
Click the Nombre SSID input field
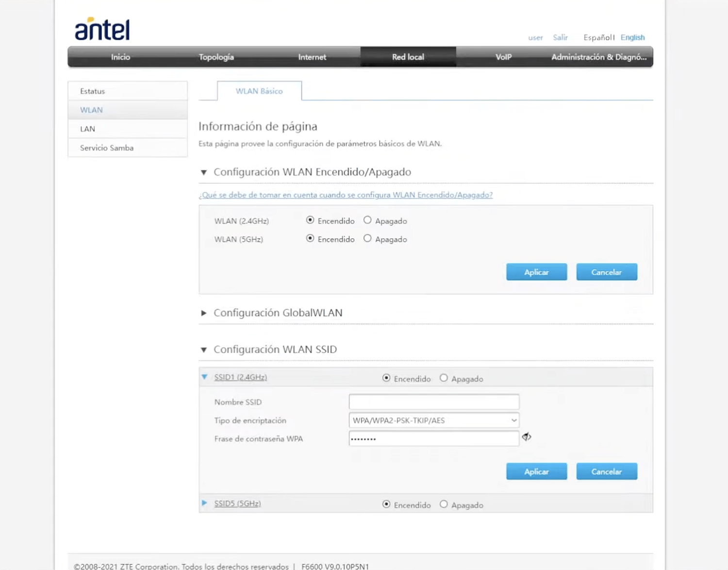433,402
